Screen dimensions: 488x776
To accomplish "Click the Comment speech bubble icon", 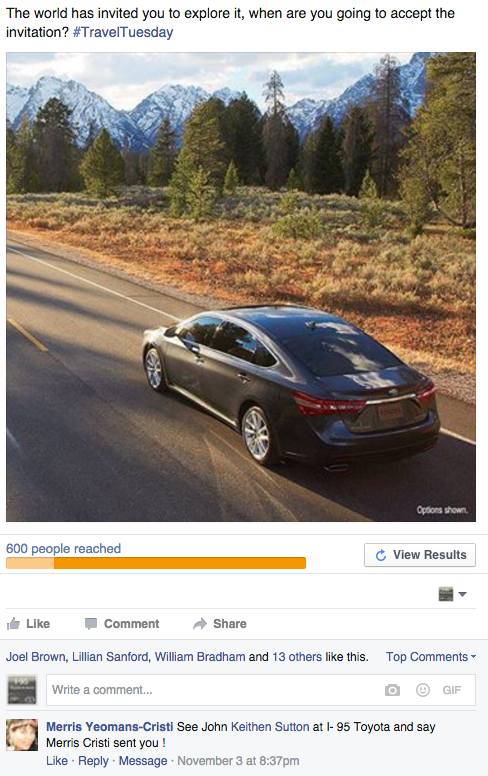I will tap(91, 624).
